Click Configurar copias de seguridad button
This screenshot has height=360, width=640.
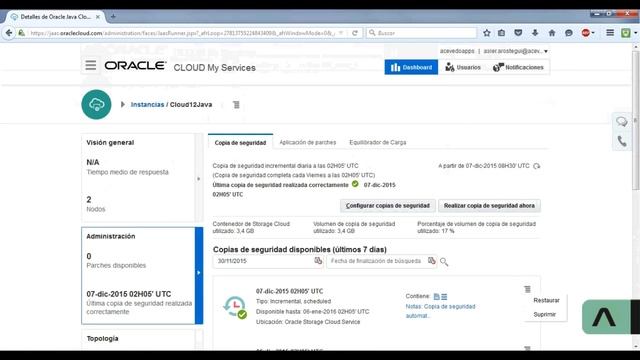388,206
